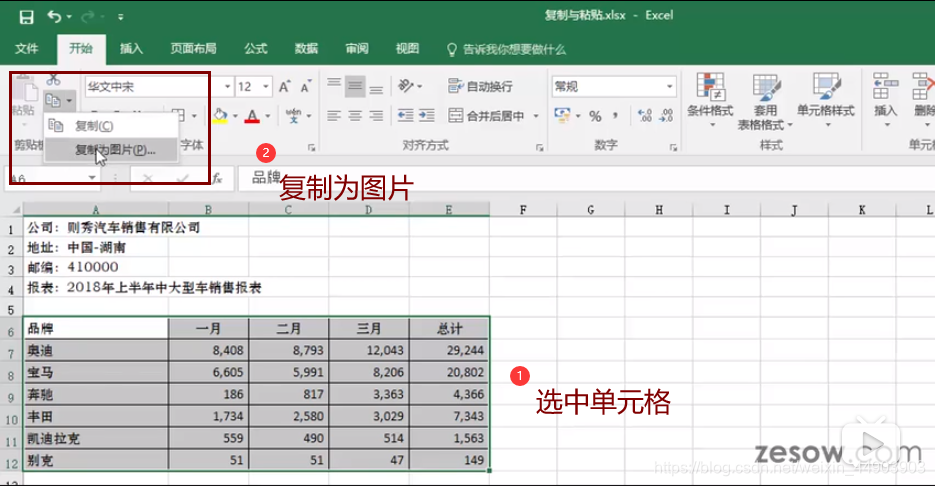Click the increase decimal icon
This screenshot has height=486, width=935.
[x=645, y=116]
